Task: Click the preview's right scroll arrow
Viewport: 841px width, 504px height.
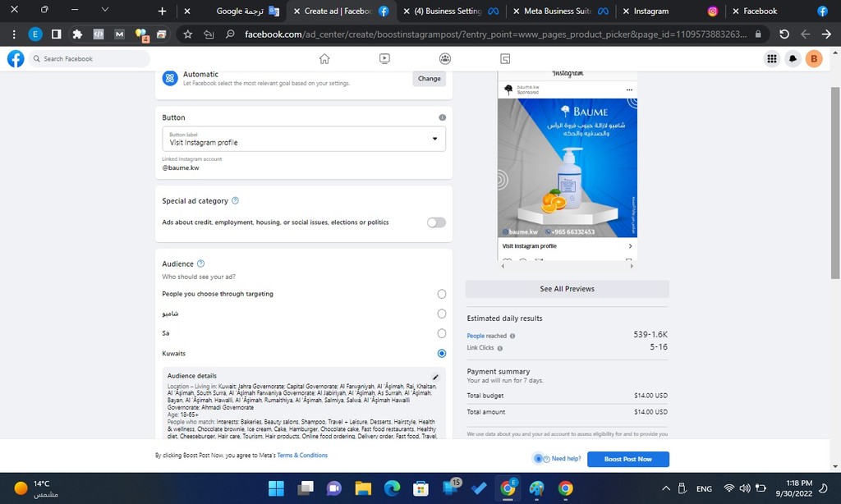Action: click(x=632, y=265)
